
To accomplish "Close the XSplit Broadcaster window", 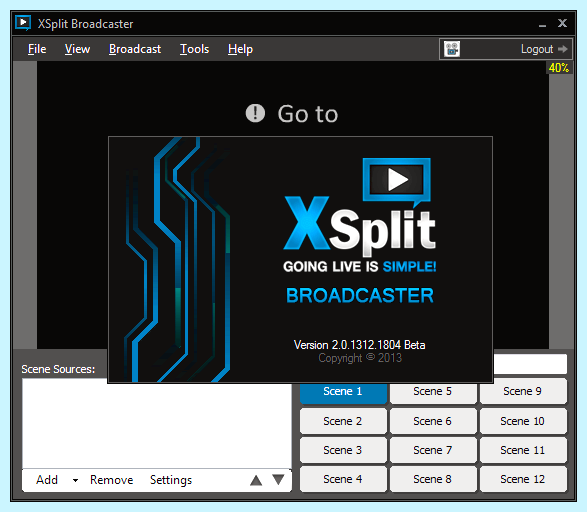I will point(562,23).
